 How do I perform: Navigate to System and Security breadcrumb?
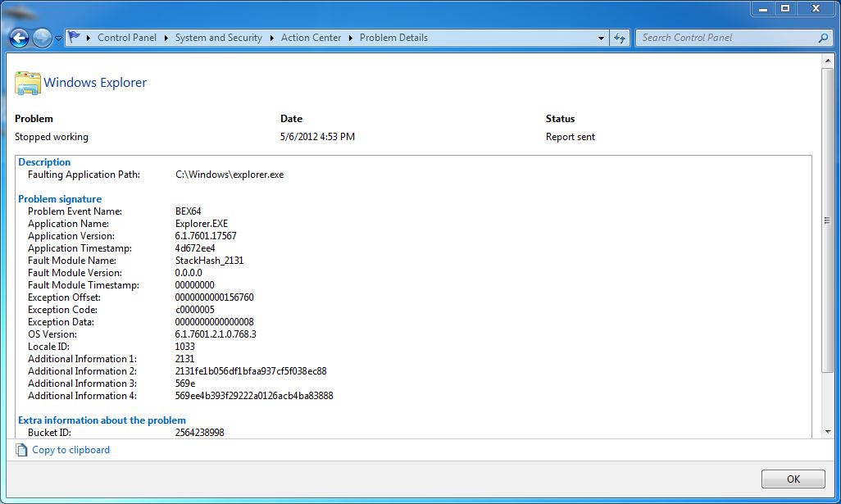point(219,38)
